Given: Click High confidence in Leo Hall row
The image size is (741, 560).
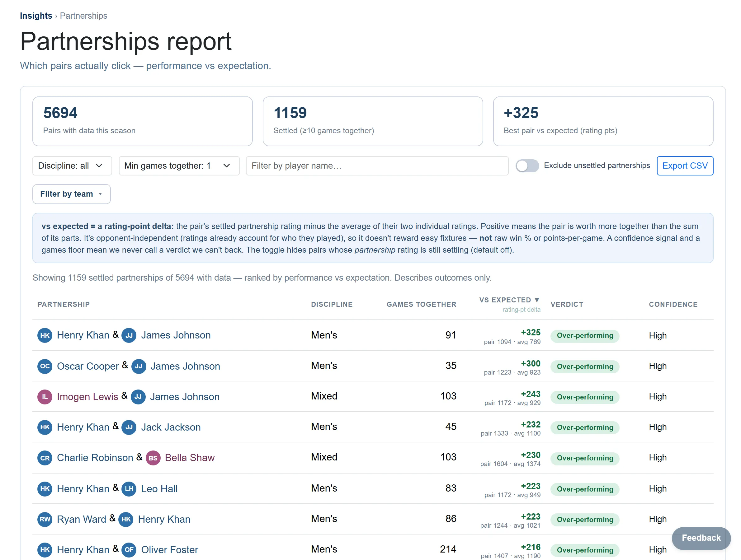Looking at the screenshot, I should point(658,489).
